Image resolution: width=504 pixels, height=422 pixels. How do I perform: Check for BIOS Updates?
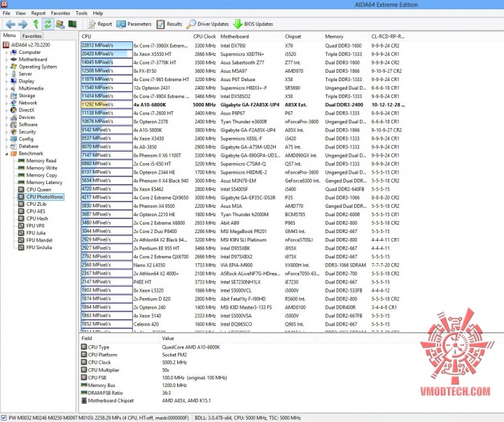(x=253, y=24)
